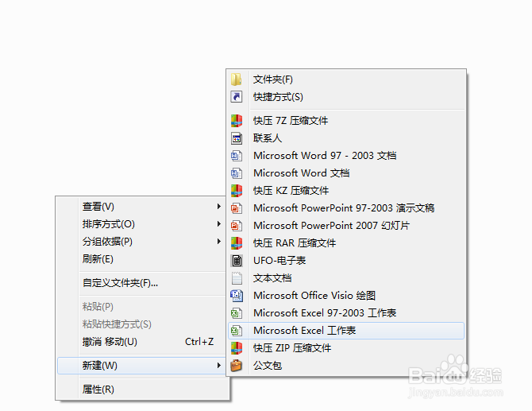Select 快压 ZIP 压缩文件 label
This screenshot has width=532, height=411.
pyautogui.click(x=292, y=348)
